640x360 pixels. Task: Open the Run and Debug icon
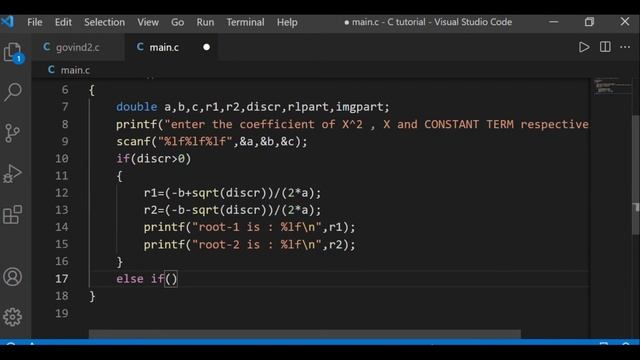(12, 173)
